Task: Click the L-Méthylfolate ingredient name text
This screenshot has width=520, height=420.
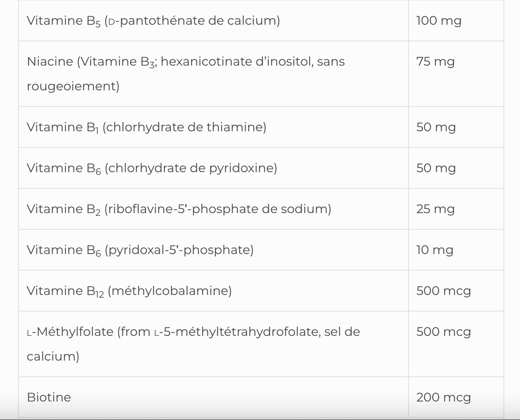Action: pos(193,332)
